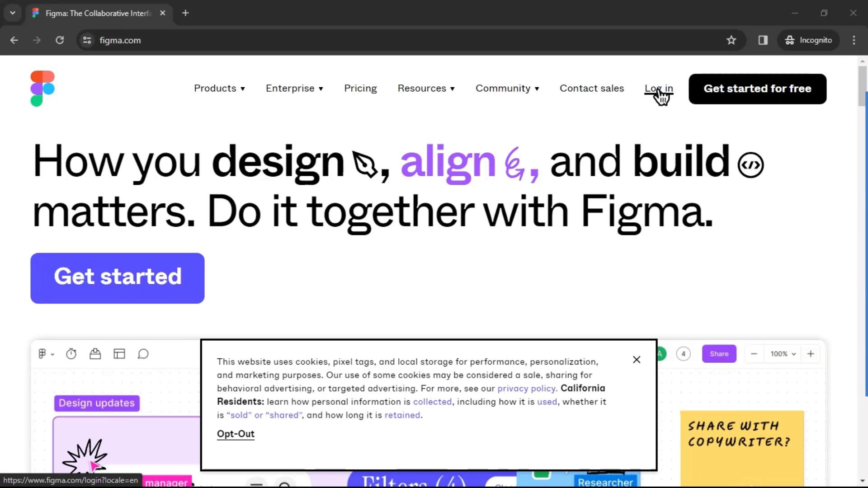Open Enterprise menu options
This screenshot has width=868, height=488.
tap(294, 88)
